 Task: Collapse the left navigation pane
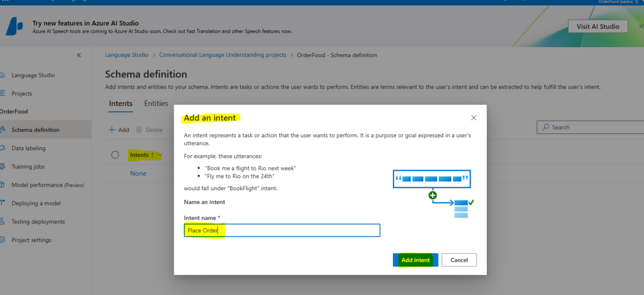coord(79,55)
